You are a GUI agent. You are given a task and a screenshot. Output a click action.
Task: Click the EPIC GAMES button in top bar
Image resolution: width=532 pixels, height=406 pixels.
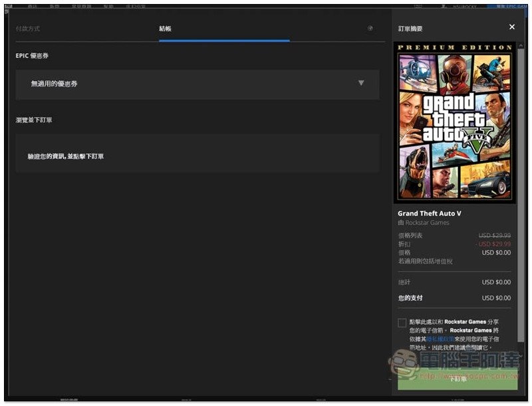coord(507,6)
